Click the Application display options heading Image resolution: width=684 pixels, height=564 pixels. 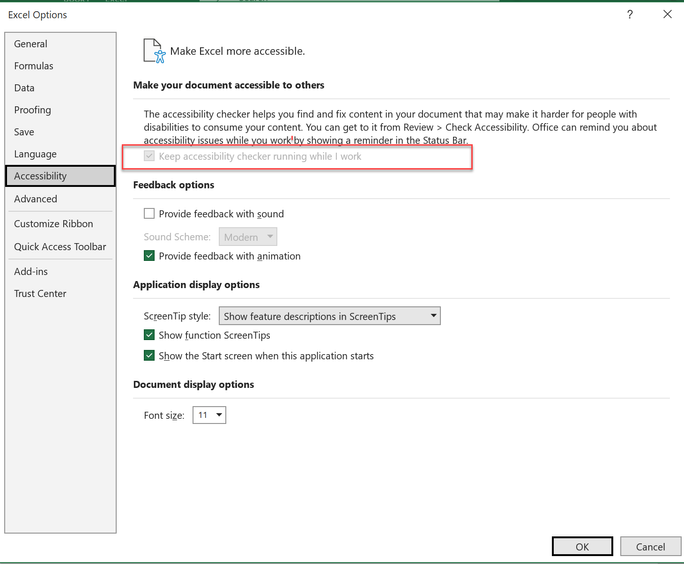[196, 285]
